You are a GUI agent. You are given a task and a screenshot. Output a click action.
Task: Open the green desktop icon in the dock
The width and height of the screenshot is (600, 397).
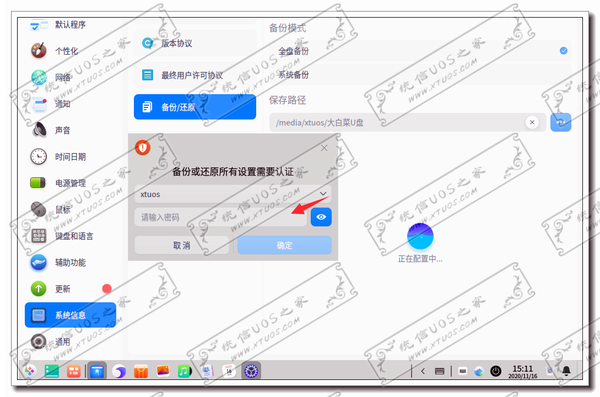(x=52, y=371)
